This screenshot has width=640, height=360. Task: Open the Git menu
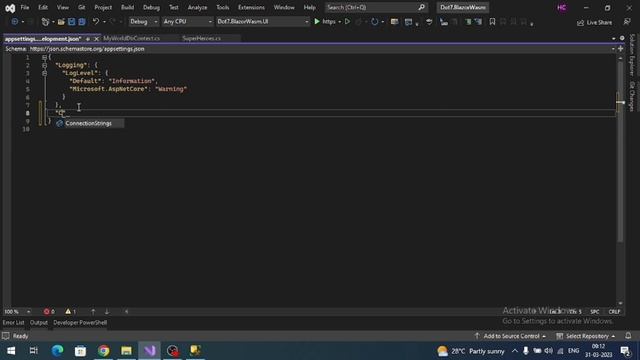(81, 7)
